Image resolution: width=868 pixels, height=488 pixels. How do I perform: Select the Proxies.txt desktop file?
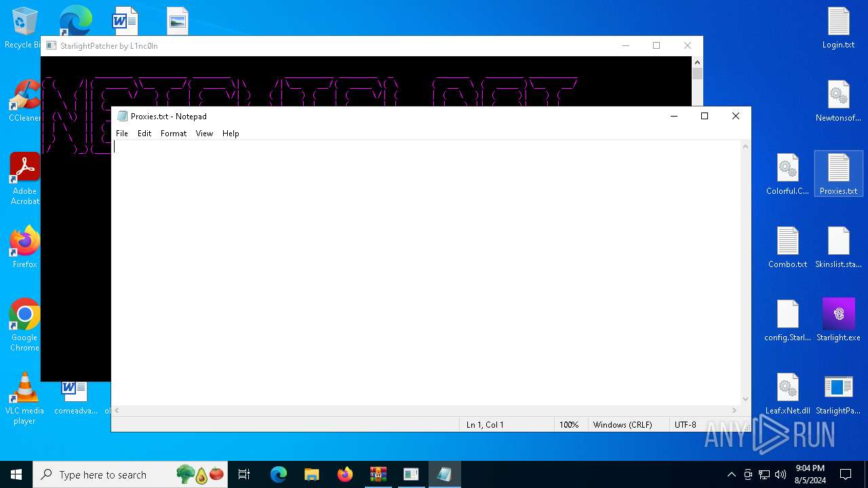click(x=838, y=174)
